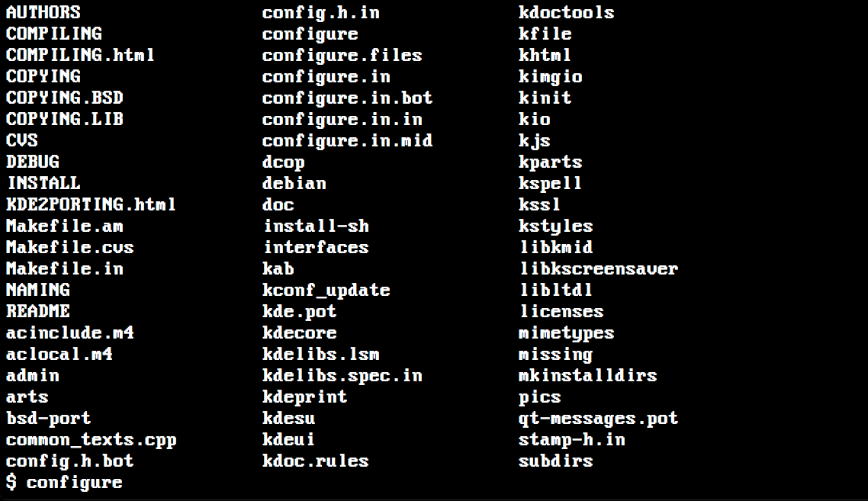Click the typed configure command at prompt
Screen dimensions: 868x501
[75, 483]
